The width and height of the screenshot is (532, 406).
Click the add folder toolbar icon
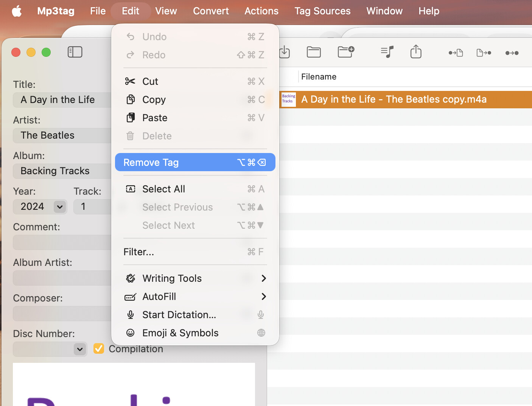tap(346, 52)
